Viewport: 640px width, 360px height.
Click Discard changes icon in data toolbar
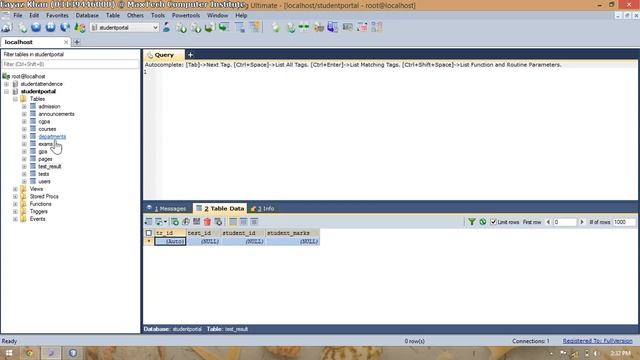(x=218, y=222)
